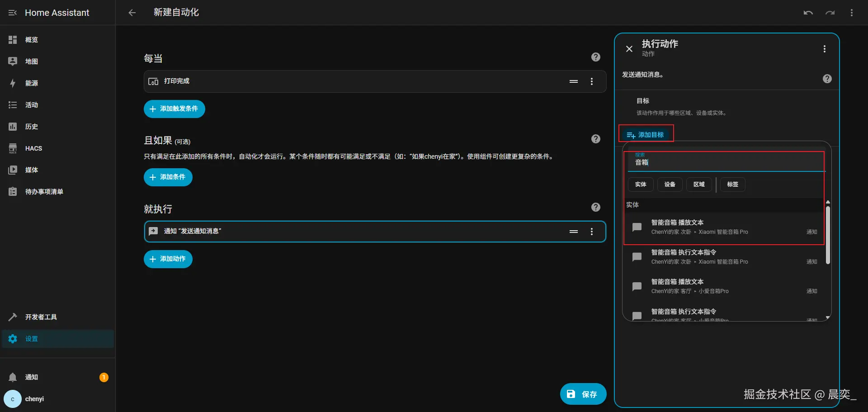Open options menu of 打印完成 trigger card
This screenshot has height=412, width=868.
tap(592, 81)
